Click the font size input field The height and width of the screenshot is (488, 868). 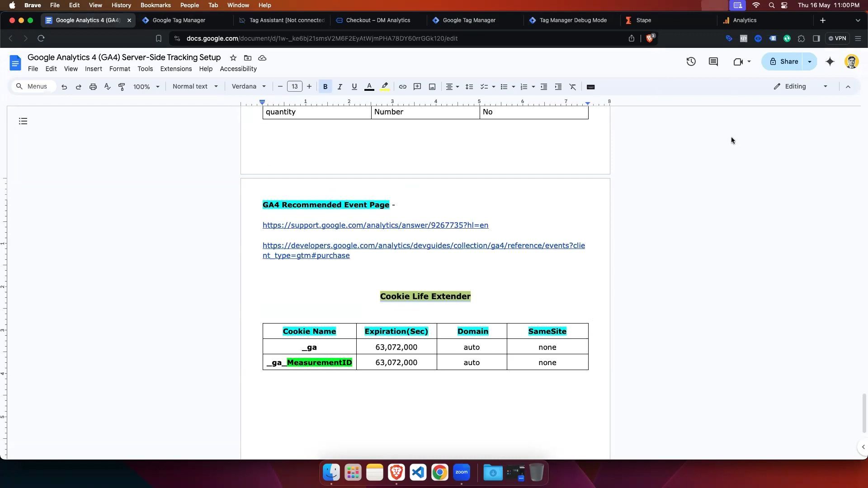(x=295, y=87)
